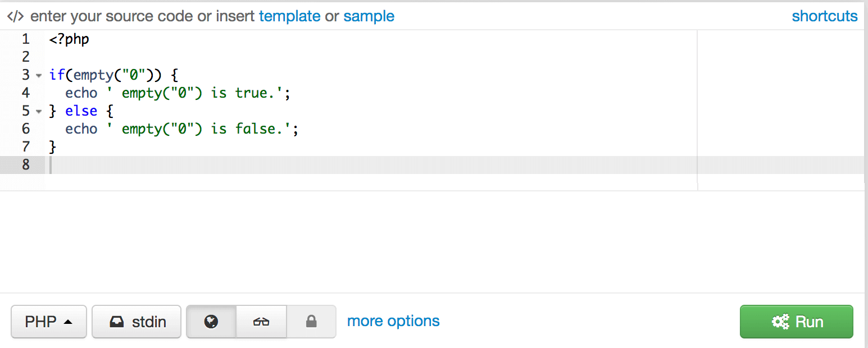Open the PHP language dropdown
Screen dimensions: 868x348
(x=49, y=322)
